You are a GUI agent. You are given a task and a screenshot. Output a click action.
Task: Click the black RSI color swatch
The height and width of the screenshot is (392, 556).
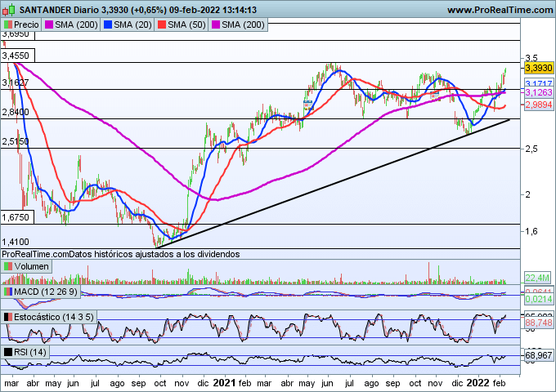(8, 352)
